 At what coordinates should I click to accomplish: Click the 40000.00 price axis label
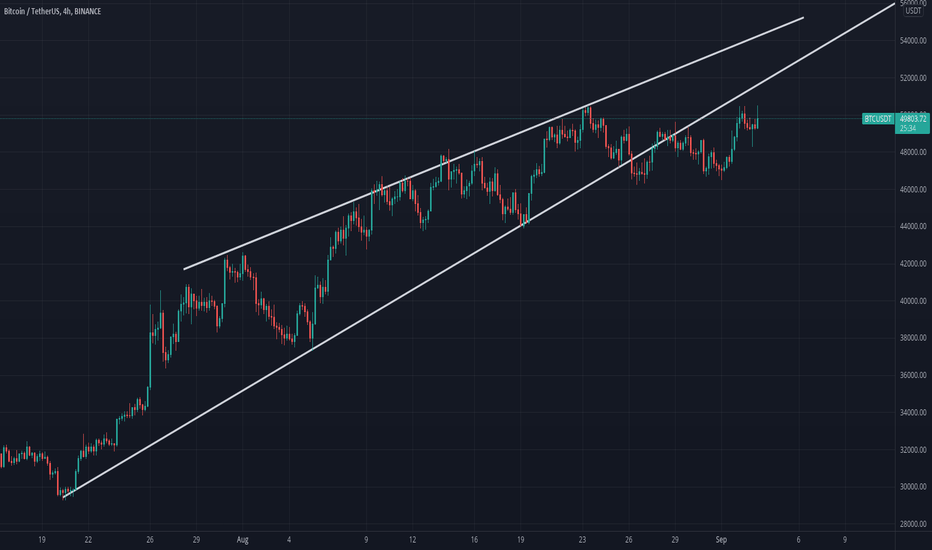click(912, 301)
